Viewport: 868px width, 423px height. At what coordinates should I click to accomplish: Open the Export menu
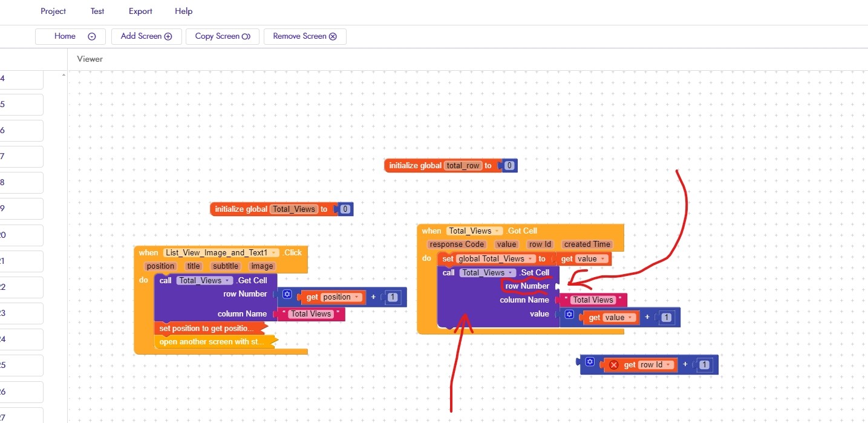click(x=140, y=11)
